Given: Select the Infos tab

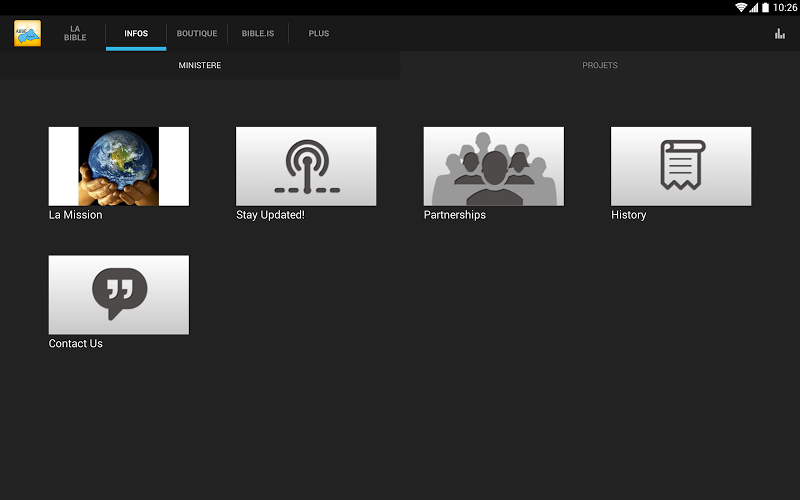Looking at the screenshot, I should (136, 33).
